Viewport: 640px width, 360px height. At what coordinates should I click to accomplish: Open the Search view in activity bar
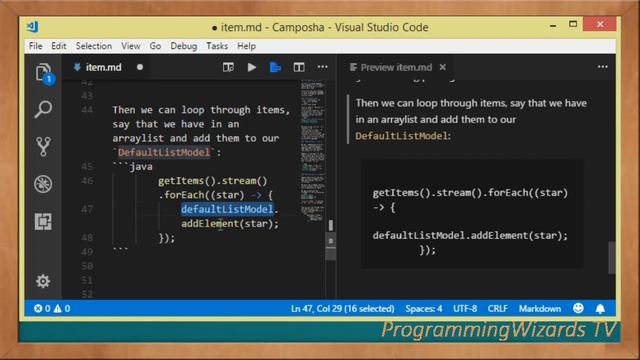[43, 109]
